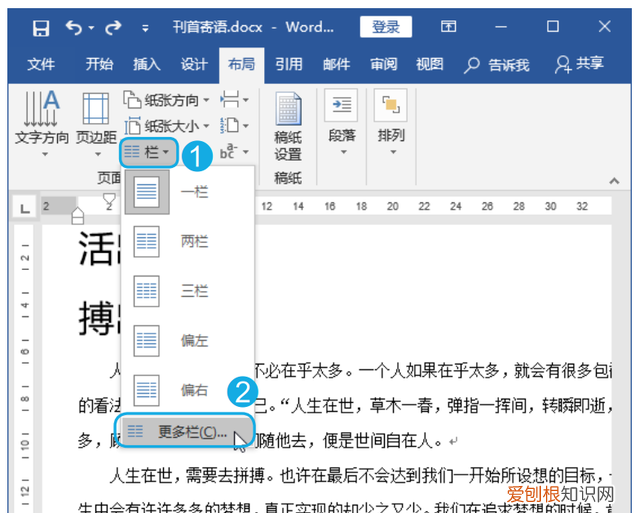Select the 布局 tab

(241, 64)
